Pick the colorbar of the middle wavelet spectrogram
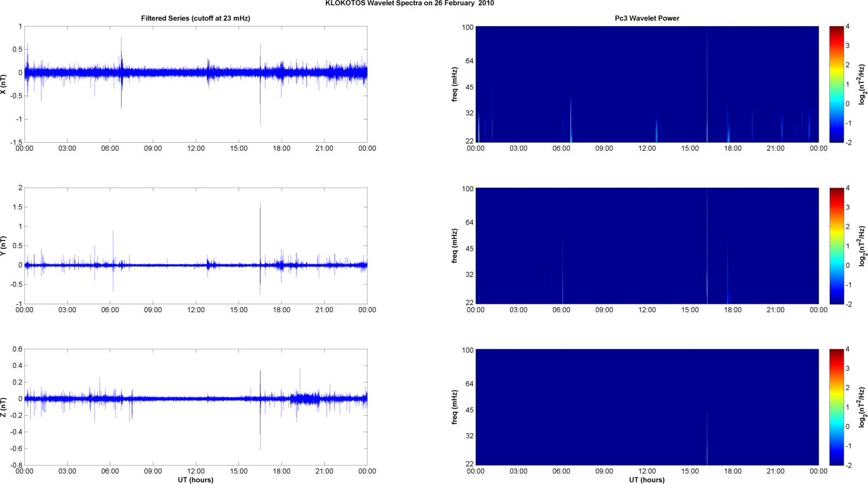The image size is (868, 484). click(836, 246)
